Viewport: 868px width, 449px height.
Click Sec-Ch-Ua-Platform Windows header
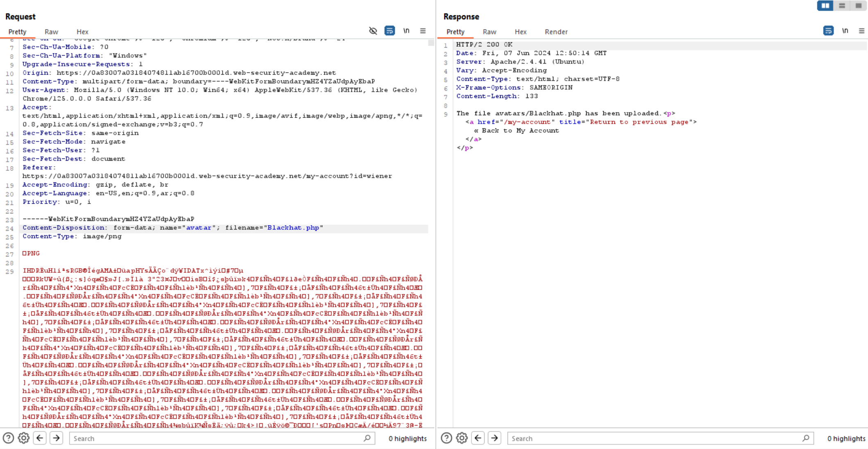pos(84,55)
